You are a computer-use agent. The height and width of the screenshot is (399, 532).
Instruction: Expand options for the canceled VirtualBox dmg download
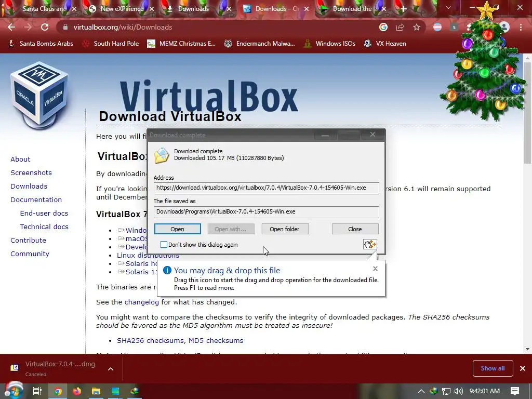[111, 369]
